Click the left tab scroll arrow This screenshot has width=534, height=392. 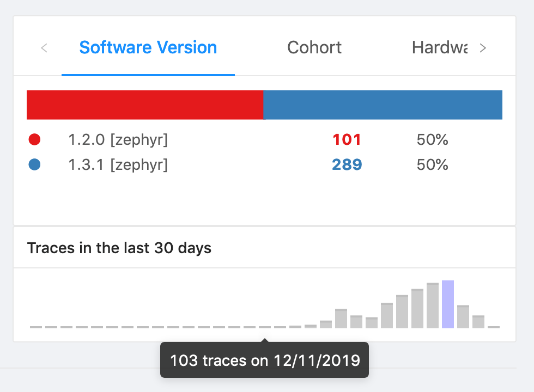(x=44, y=48)
